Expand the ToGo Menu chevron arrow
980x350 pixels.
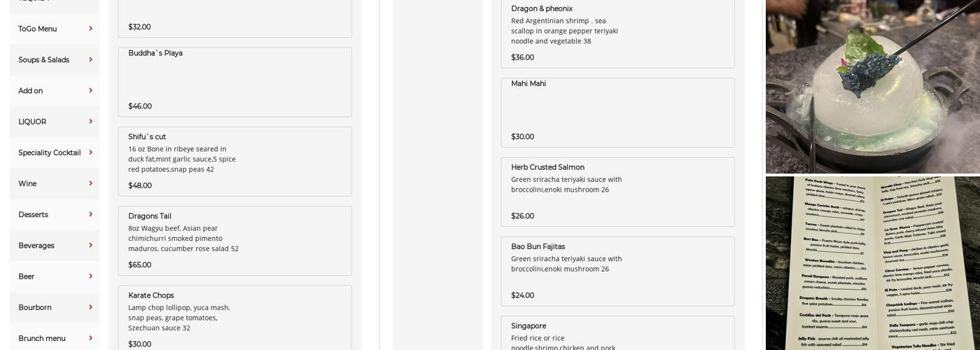click(x=90, y=29)
